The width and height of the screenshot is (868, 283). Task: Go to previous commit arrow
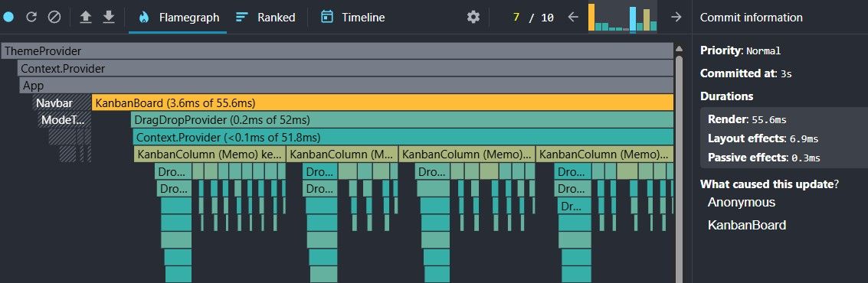click(x=573, y=17)
